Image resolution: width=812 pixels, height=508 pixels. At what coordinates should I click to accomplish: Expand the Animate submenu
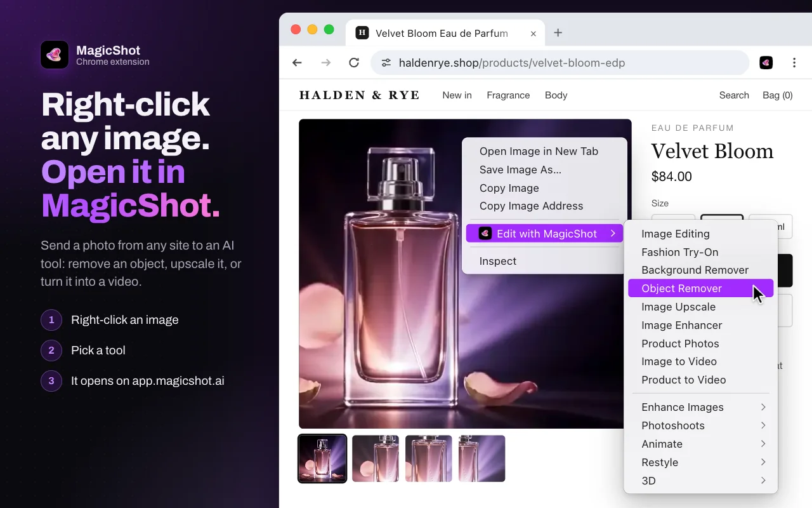tap(700, 444)
